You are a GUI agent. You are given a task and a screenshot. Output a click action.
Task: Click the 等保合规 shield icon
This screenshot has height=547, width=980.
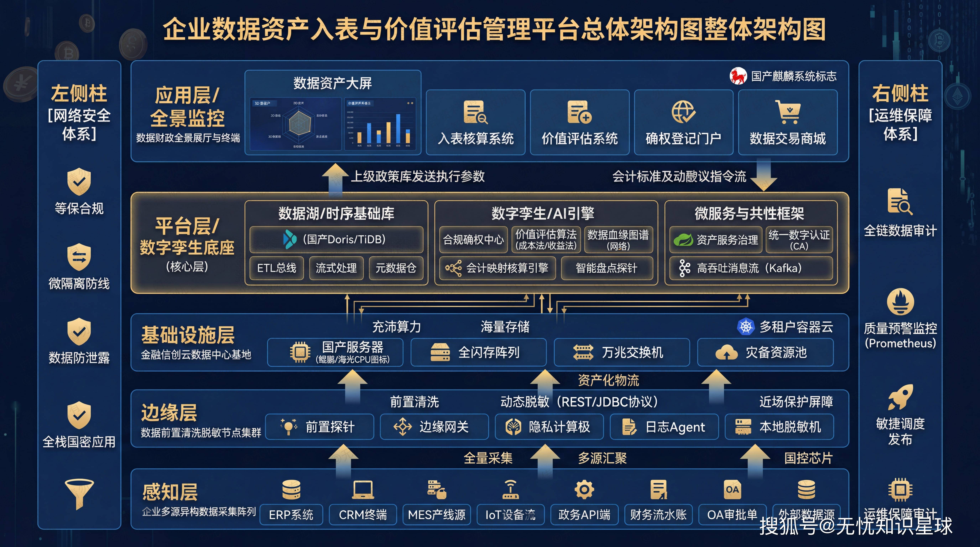[79, 181]
